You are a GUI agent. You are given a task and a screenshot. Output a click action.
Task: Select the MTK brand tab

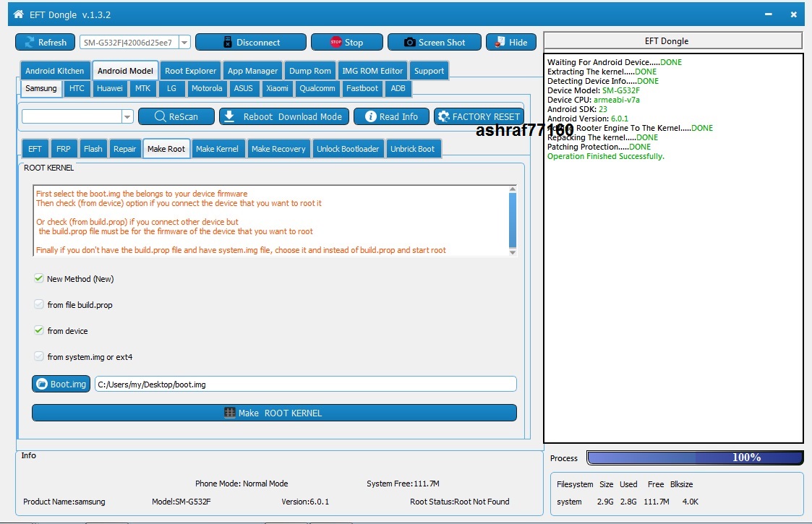pos(143,89)
